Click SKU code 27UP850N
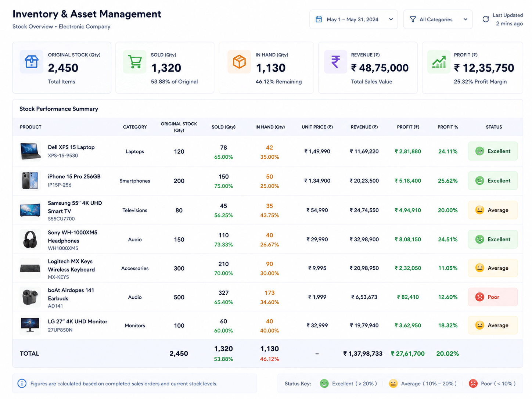This screenshot has height=399, width=532. click(x=60, y=330)
